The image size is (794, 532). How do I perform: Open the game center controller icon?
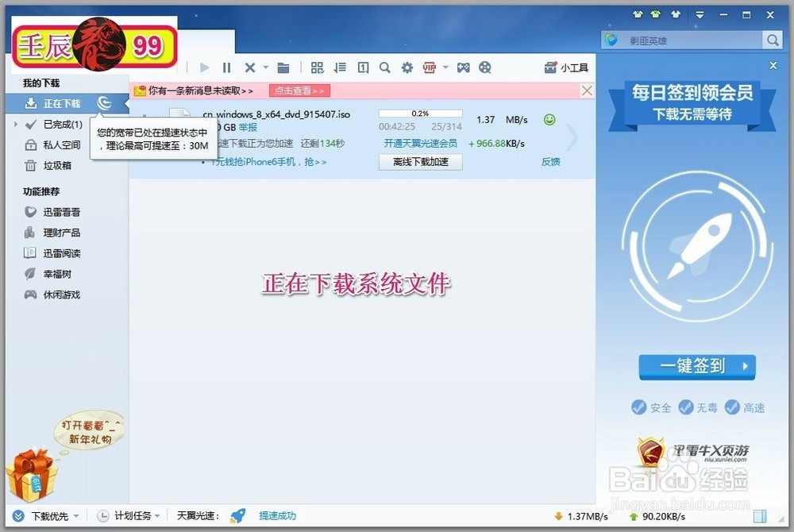point(463,67)
